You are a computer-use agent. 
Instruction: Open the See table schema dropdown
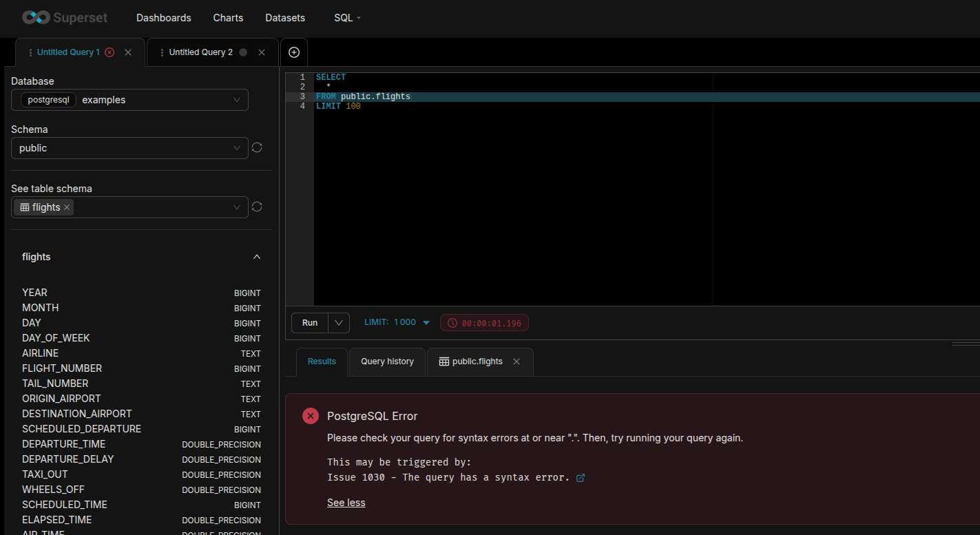pos(129,207)
